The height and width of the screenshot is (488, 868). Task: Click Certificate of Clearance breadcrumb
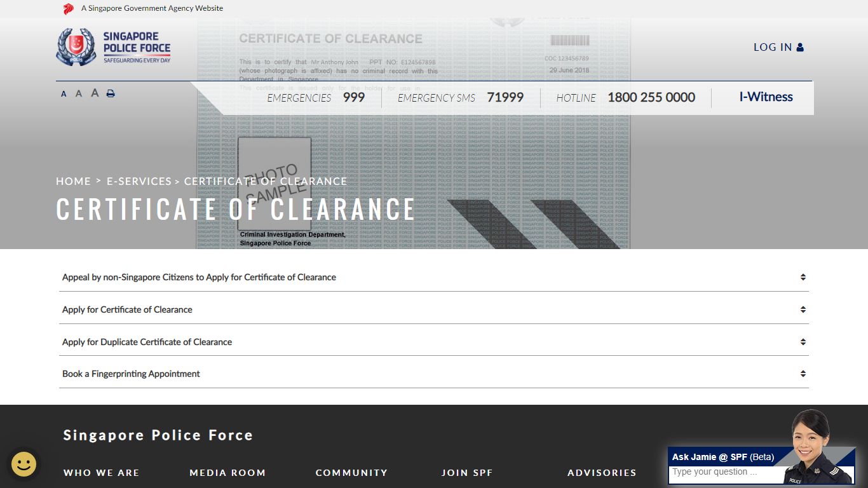click(266, 181)
